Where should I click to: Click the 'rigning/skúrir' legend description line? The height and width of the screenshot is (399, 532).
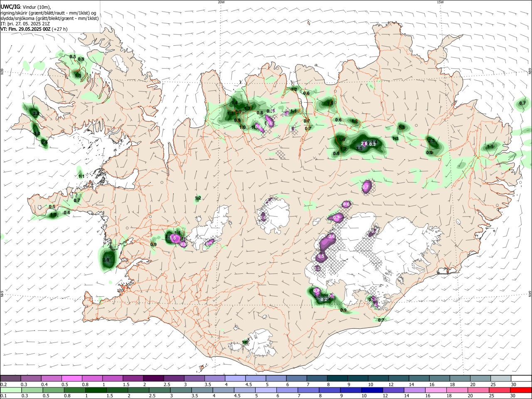[48, 12]
